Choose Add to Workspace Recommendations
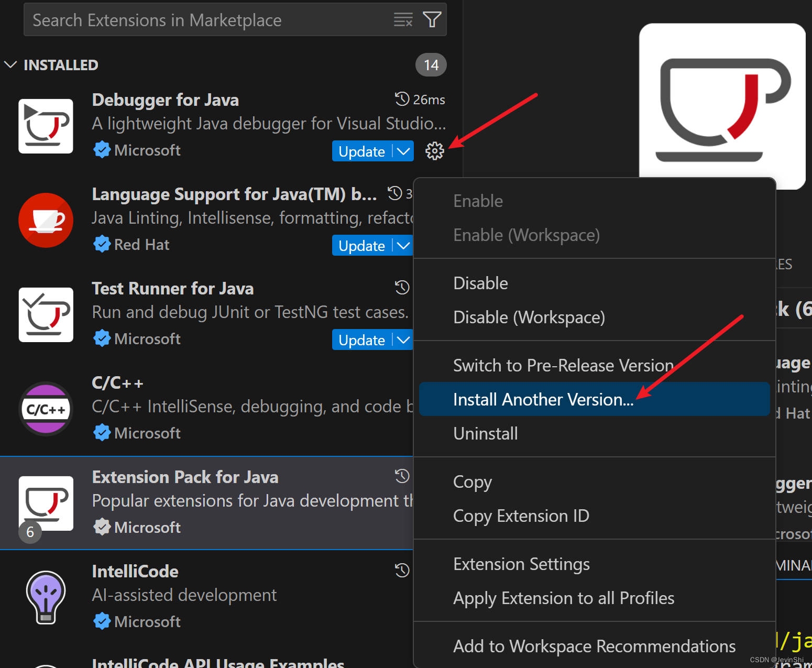This screenshot has width=812, height=668. [x=594, y=646]
